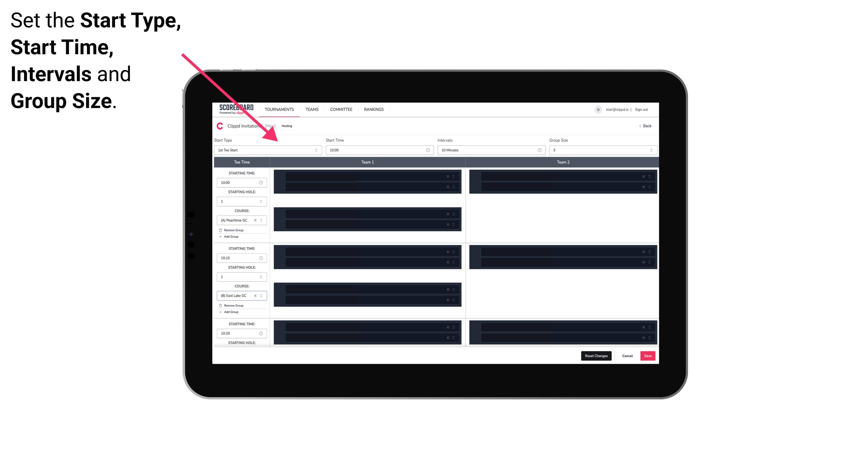Expand the Group Size dropdown showing 3
Image resolution: width=868 pixels, height=467 pixels.
click(650, 150)
